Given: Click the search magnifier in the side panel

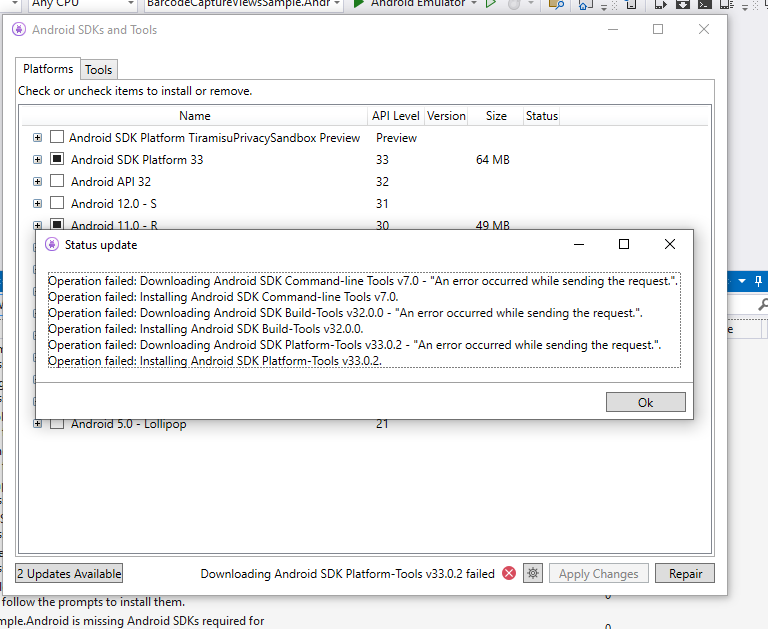Looking at the screenshot, I should click(x=763, y=305).
